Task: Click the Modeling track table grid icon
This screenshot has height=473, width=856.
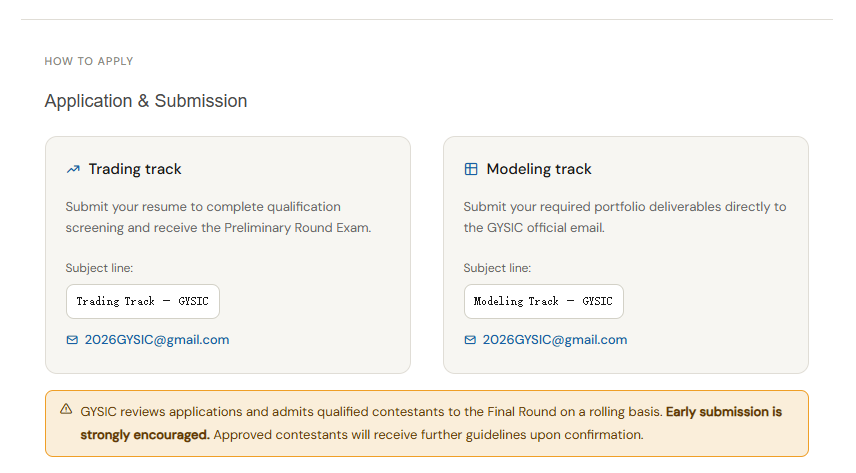Action: 471,169
